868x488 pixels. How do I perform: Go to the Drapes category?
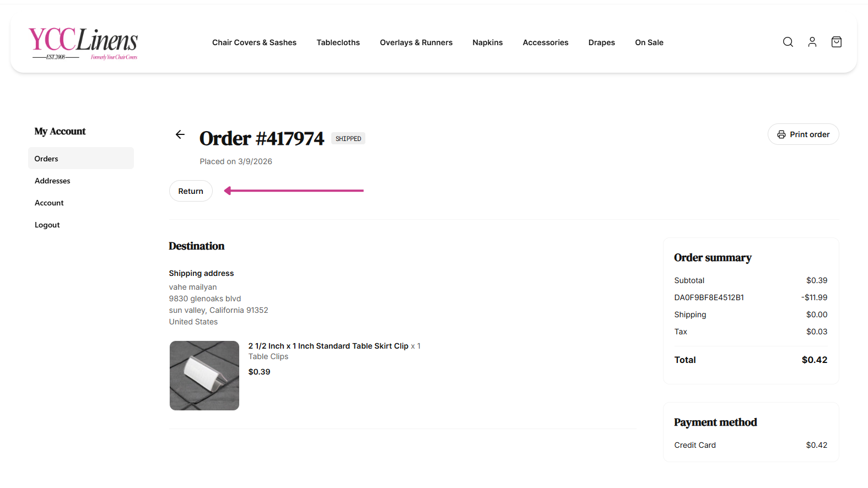click(602, 42)
